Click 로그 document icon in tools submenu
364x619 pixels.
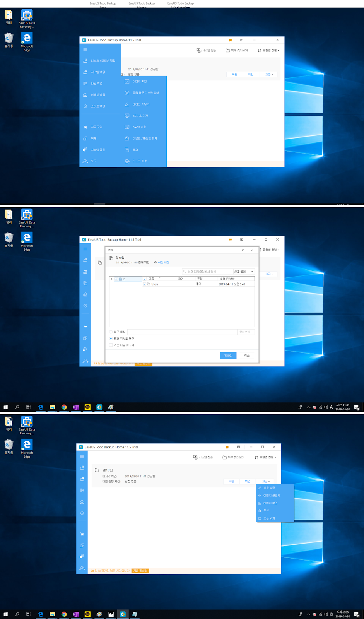[127, 150]
